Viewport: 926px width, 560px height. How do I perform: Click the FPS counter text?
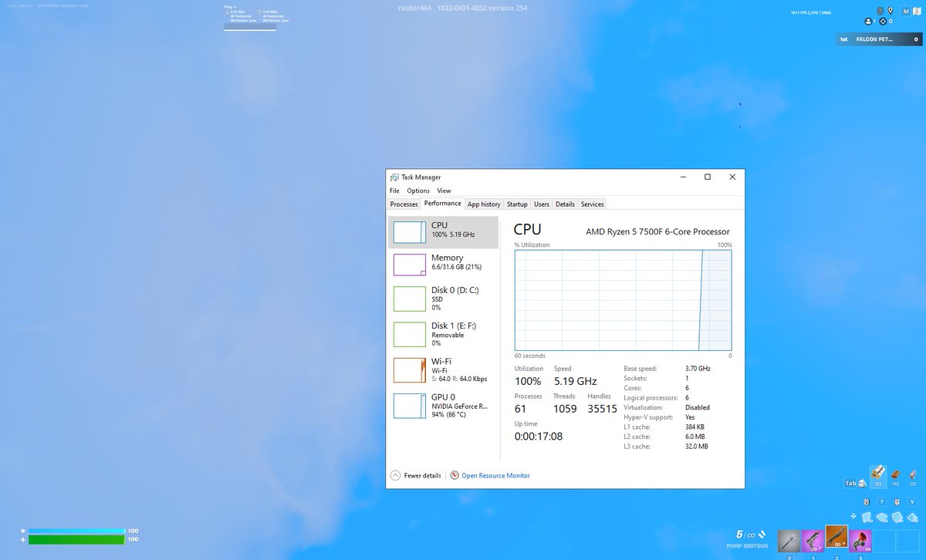tap(811, 13)
